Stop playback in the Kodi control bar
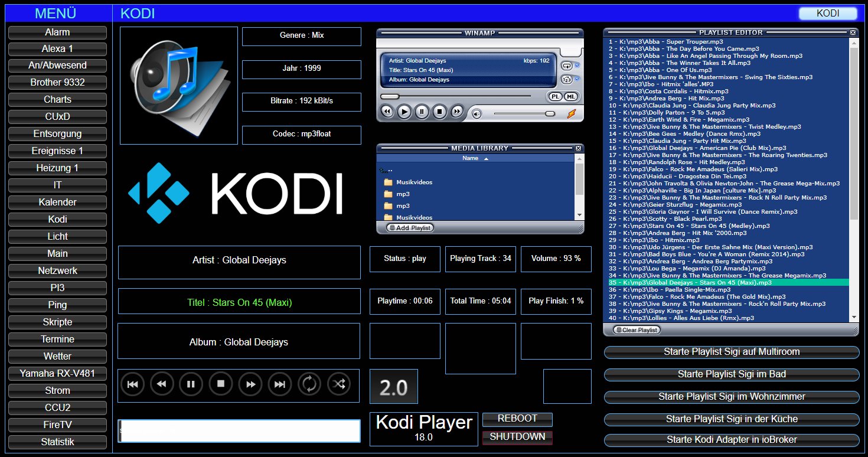Image resolution: width=868 pixels, height=457 pixels. coord(221,384)
